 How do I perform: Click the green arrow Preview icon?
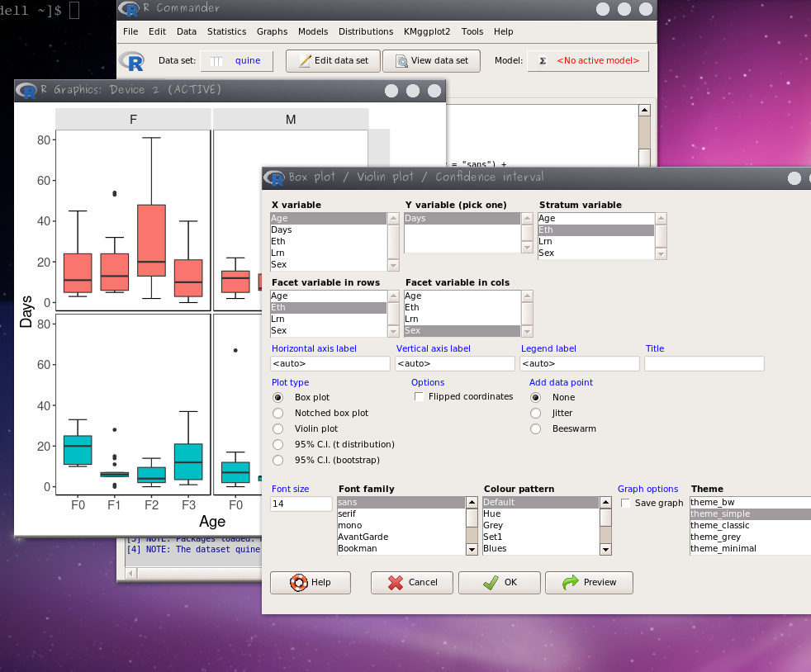(570, 582)
